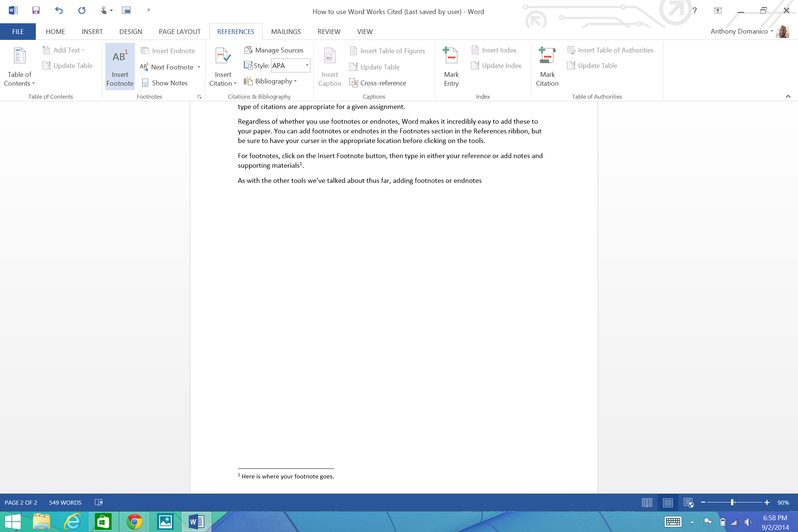Expand the Style APA dropdown
This screenshot has height=532, width=798.
[x=306, y=65]
